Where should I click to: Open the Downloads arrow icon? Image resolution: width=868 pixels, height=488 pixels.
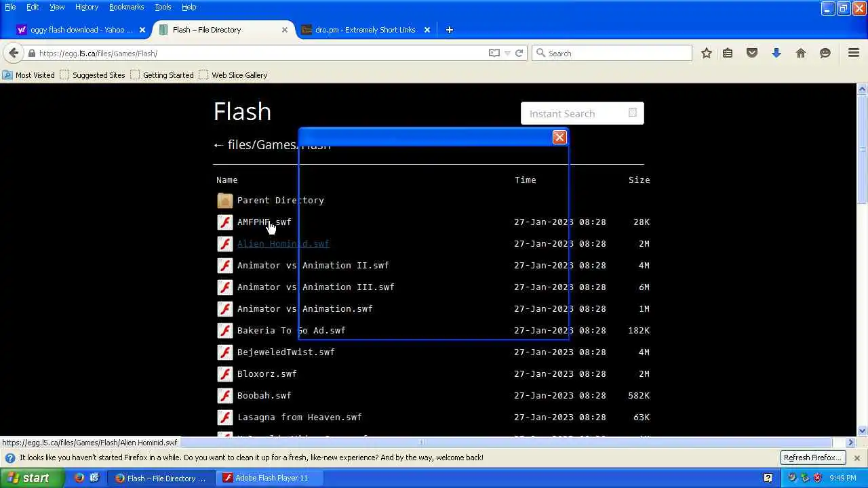tap(776, 53)
